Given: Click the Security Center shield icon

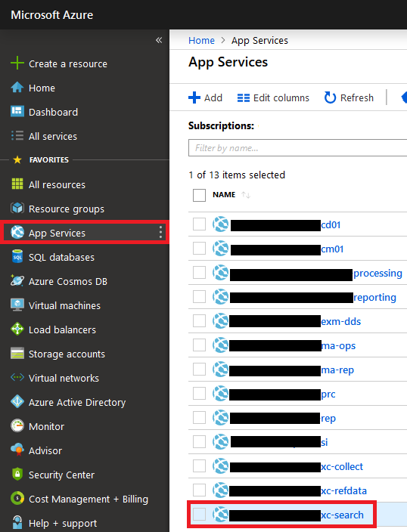Looking at the screenshot, I should (17, 474).
